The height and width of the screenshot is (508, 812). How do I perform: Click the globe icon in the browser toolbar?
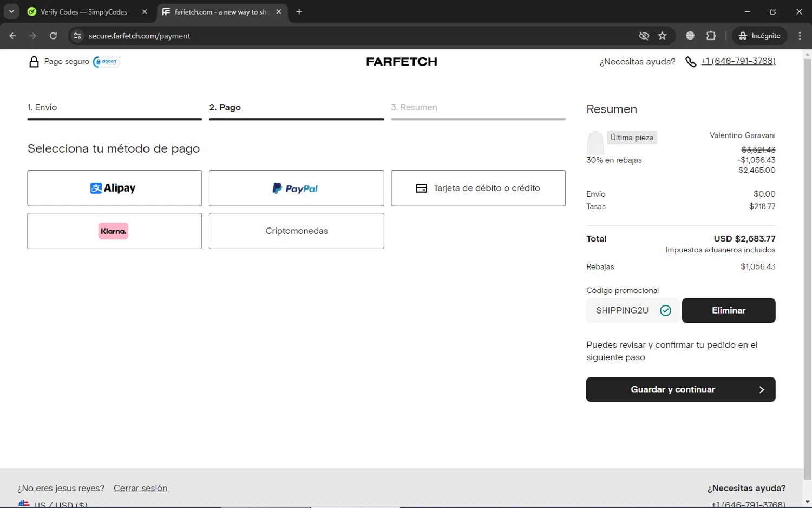[690, 36]
